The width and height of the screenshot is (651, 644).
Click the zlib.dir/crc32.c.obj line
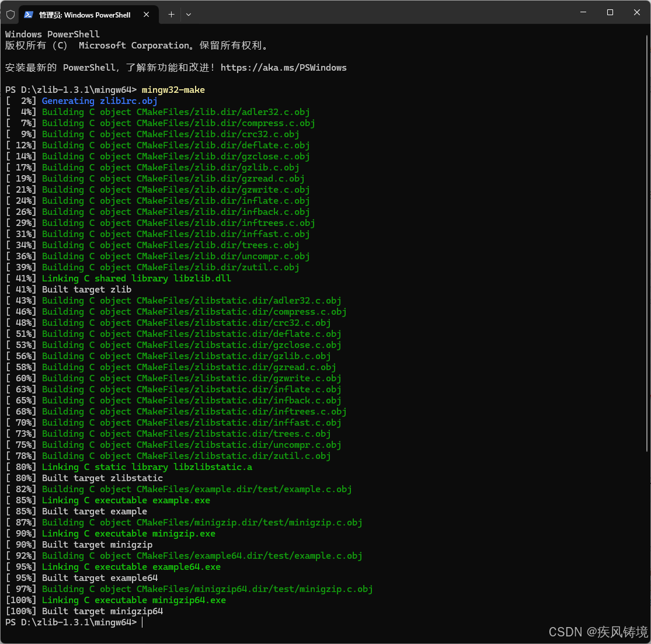152,134
